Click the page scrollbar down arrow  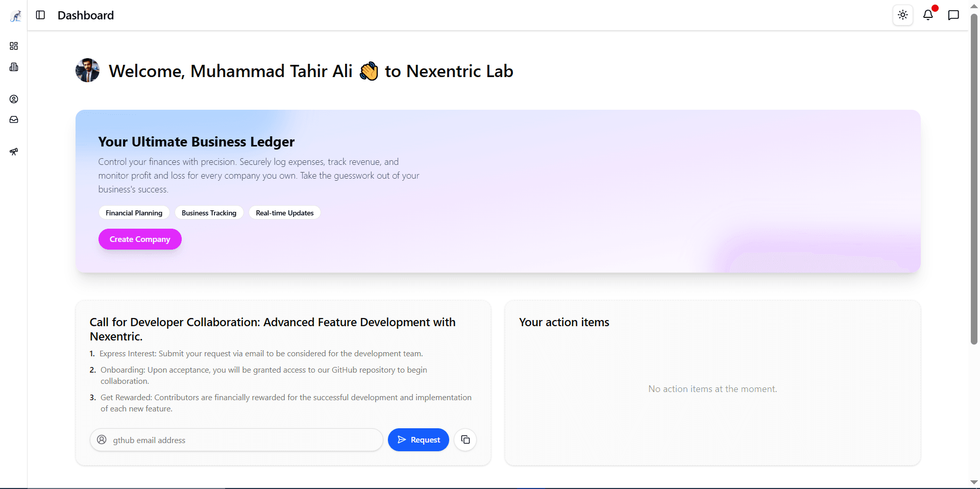coord(974,482)
